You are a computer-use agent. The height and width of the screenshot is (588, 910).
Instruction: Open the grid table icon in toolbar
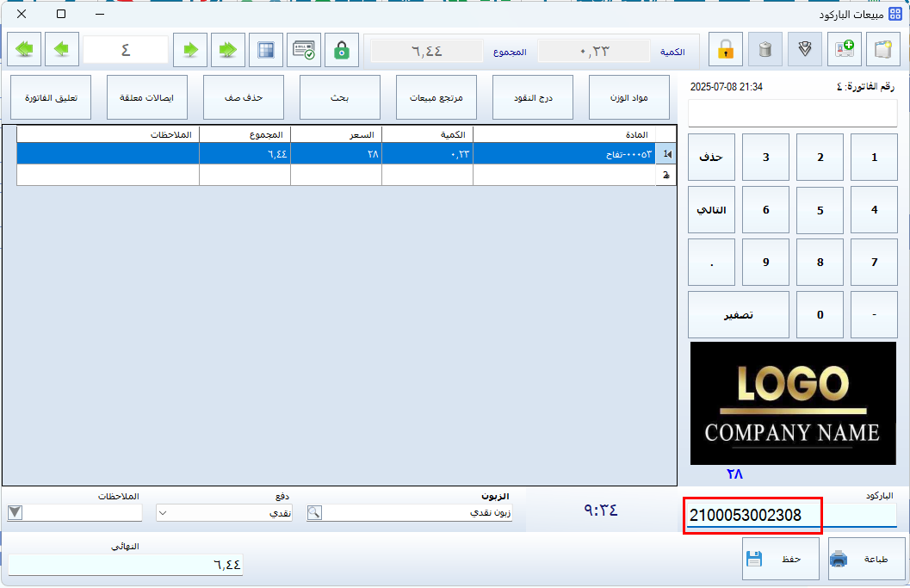[266, 50]
